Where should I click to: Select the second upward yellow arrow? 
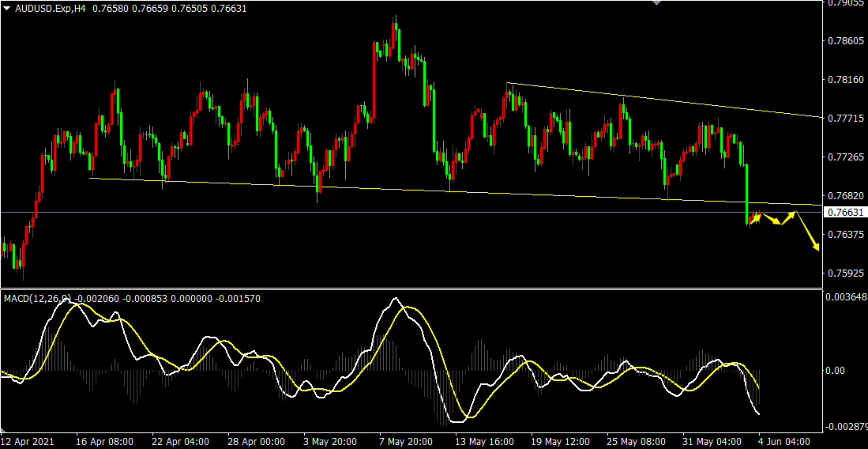[x=788, y=218]
